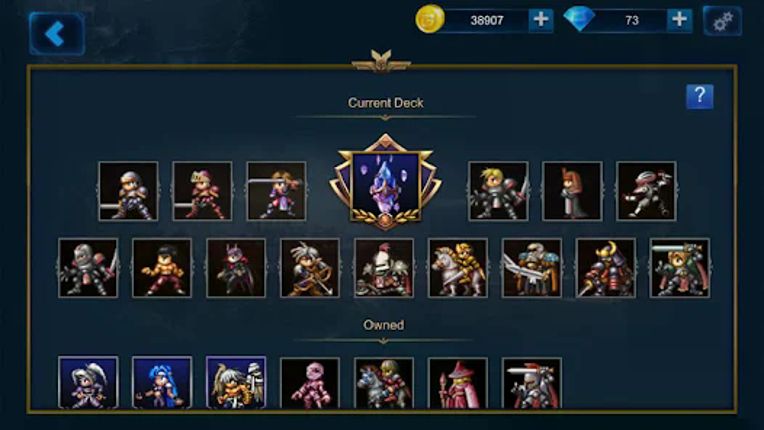Add more diamonds with plus button

click(x=679, y=20)
